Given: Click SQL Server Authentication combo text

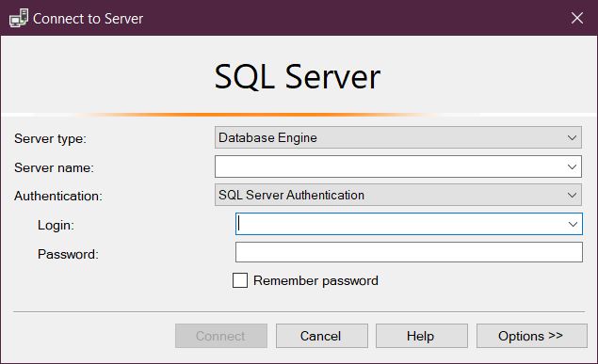Looking at the screenshot, I should click(x=291, y=195).
